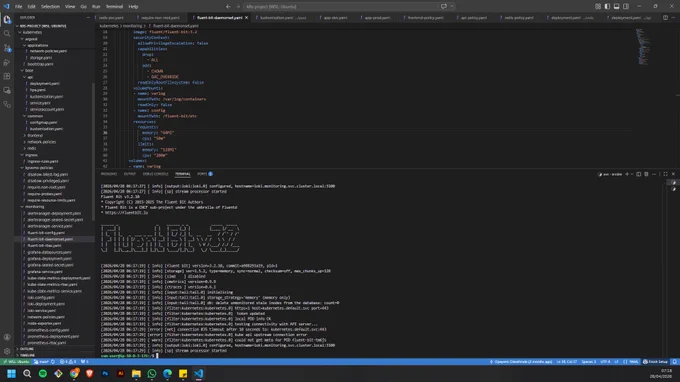
Task: Open the Terminal menu
Action: coord(114,7)
